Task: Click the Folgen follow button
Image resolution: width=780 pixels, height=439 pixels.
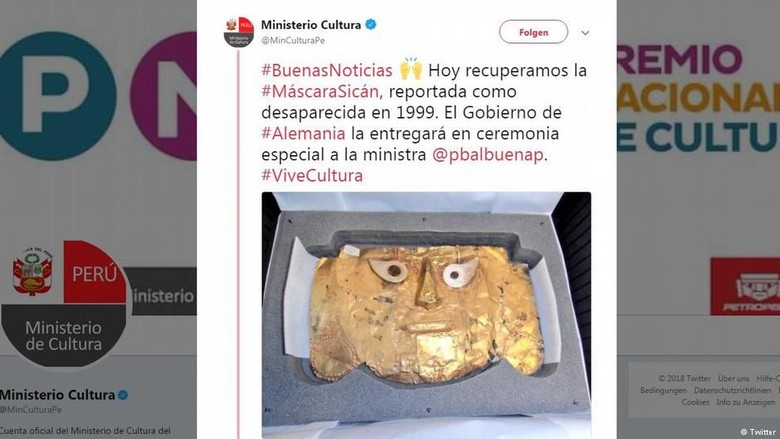Action: pyautogui.click(x=533, y=32)
